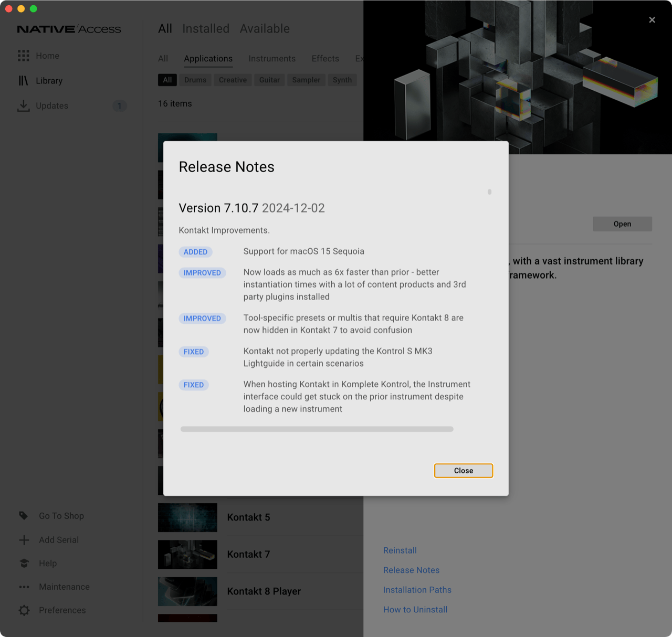Switch to the Installed tab

(x=206, y=29)
